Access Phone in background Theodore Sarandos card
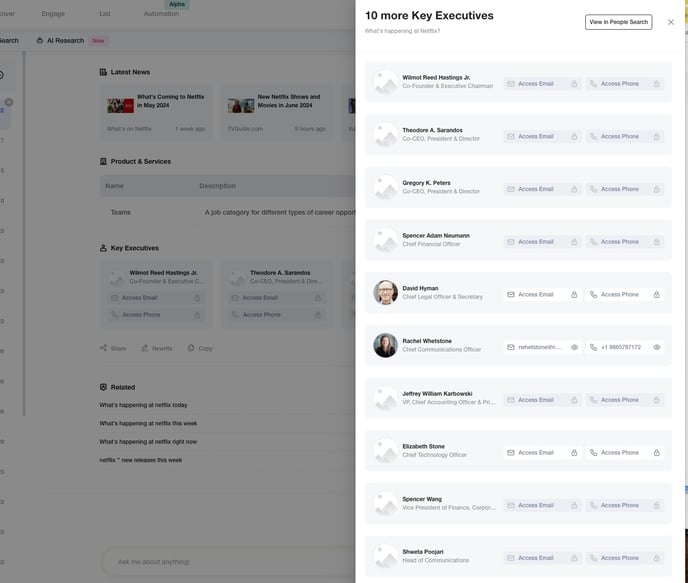The image size is (688, 583). [x=276, y=315]
